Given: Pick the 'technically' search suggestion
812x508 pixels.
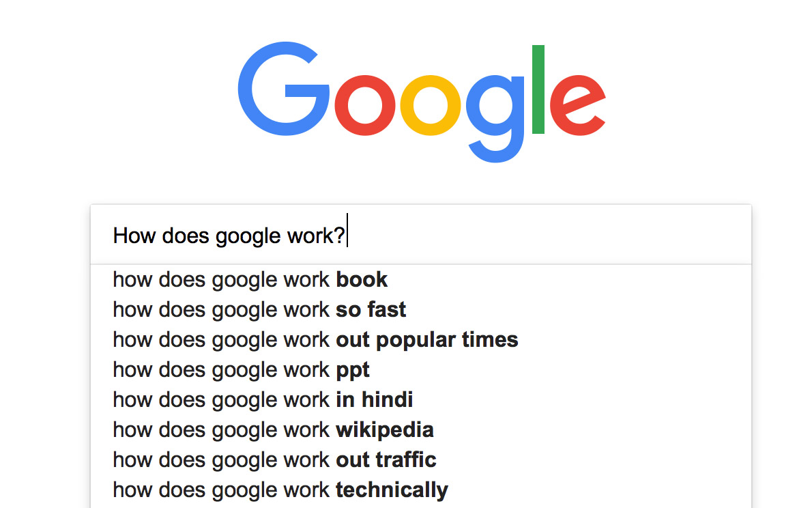Looking at the screenshot, I should [x=280, y=490].
